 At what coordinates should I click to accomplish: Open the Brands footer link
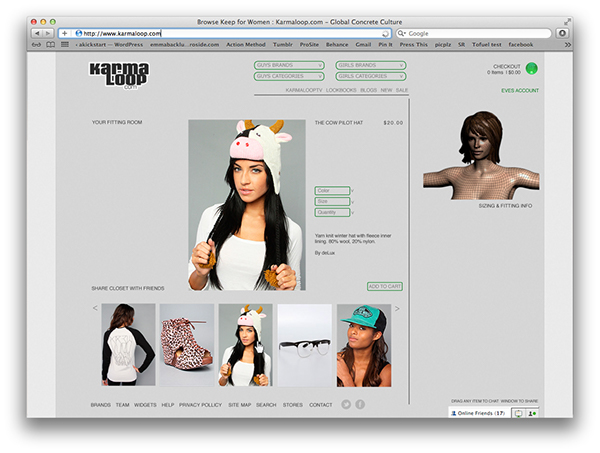coord(101,405)
